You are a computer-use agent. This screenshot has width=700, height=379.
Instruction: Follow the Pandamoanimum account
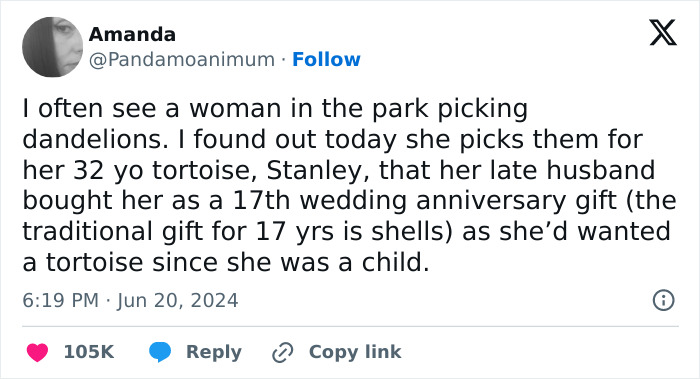tap(326, 59)
